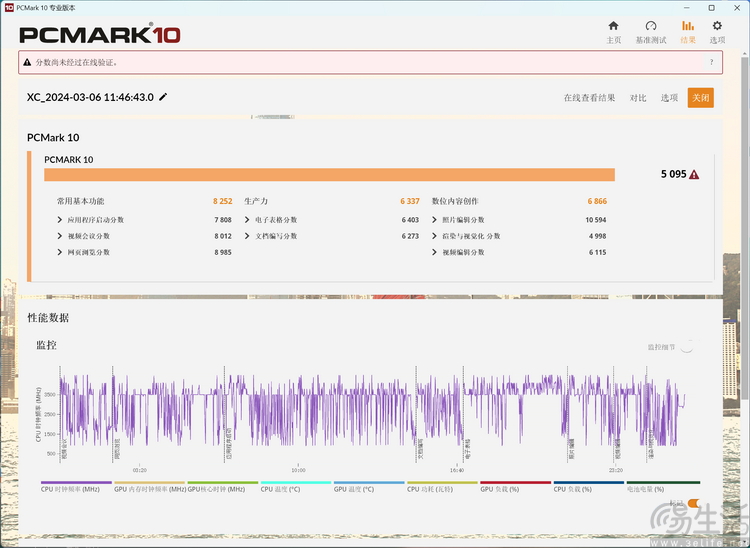Click the 监控 heading above chart
Screen dimensions: 750x548
tap(46, 345)
